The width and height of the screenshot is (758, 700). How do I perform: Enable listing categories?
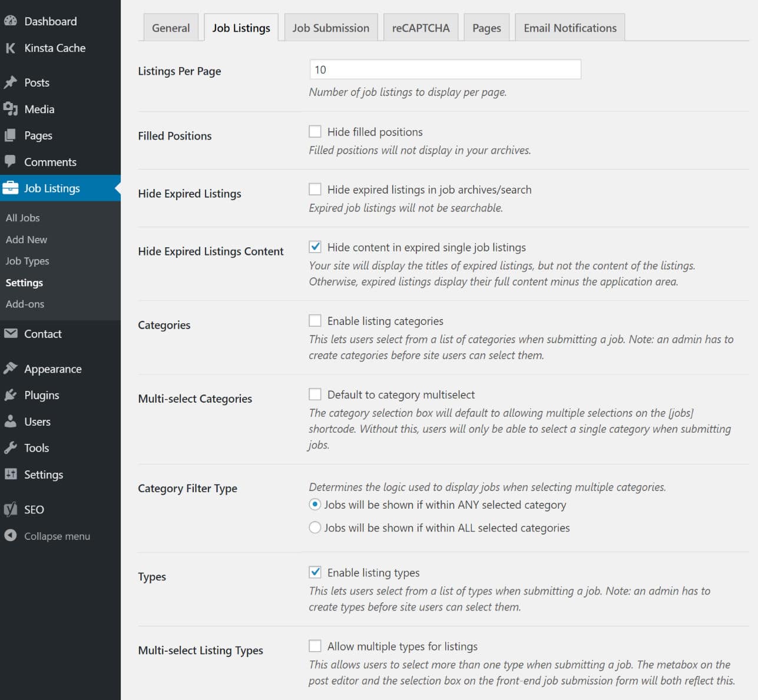[x=315, y=320]
